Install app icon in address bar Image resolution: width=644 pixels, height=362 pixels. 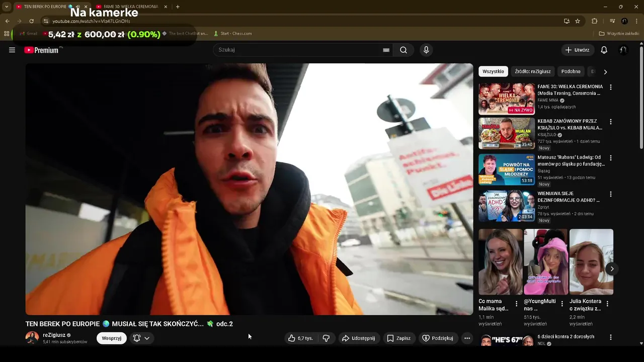click(567, 21)
